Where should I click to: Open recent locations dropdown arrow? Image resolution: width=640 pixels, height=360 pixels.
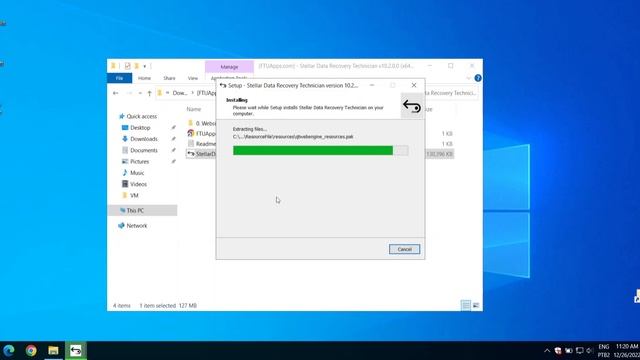click(140, 93)
